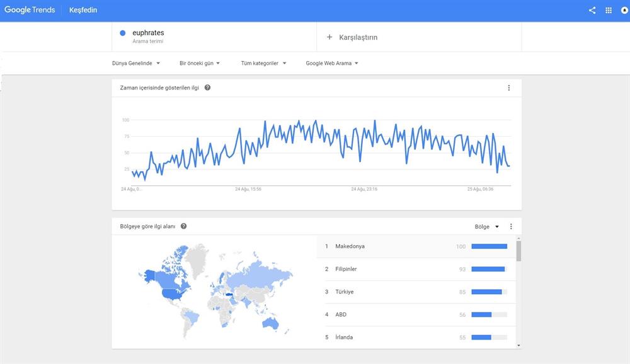630x364 pixels.
Task: Click help icon beside Bölgeye göre ilgi alanı
Action: click(x=183, y=226)
